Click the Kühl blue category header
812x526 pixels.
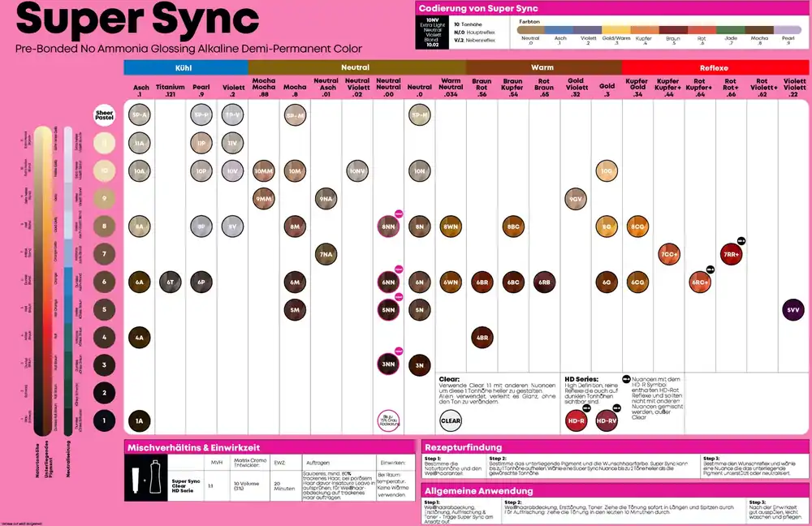pyautogui.click(x=186, y=67)
